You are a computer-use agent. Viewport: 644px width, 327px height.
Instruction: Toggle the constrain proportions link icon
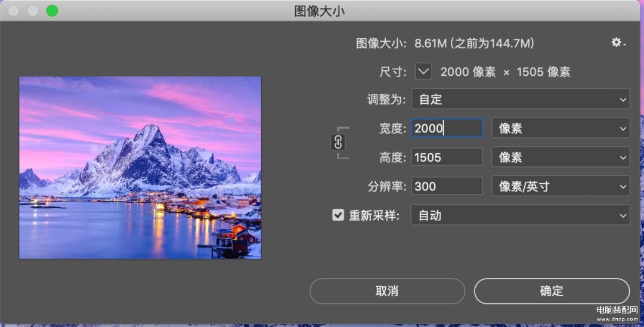click(338, 143)
